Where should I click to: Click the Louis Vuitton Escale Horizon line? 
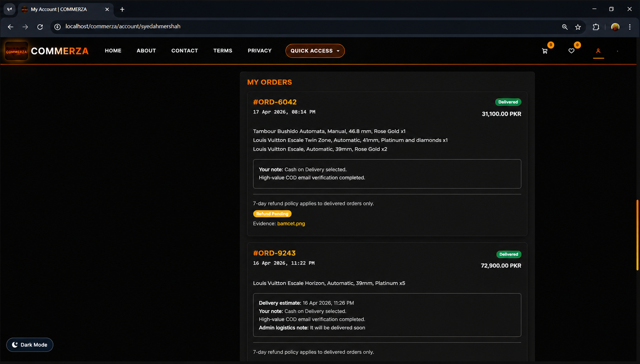pos(329,283)
